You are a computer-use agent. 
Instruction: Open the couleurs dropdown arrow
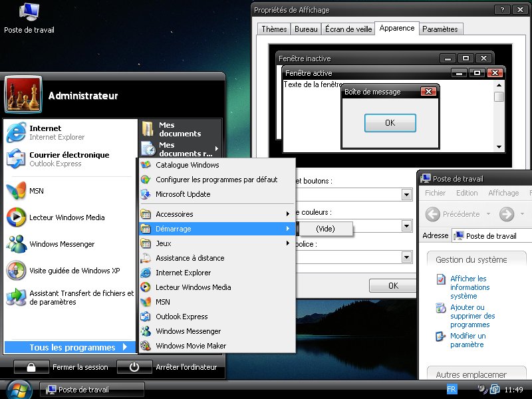tap(406, 226)
